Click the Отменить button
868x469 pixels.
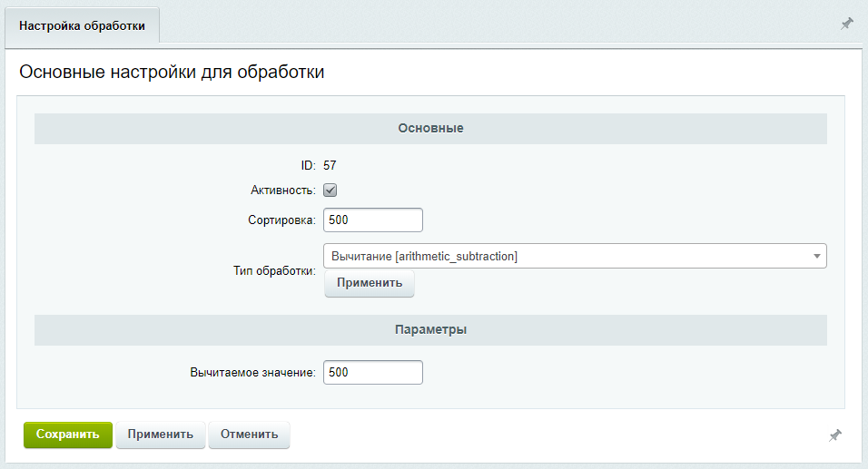point(249,435)
